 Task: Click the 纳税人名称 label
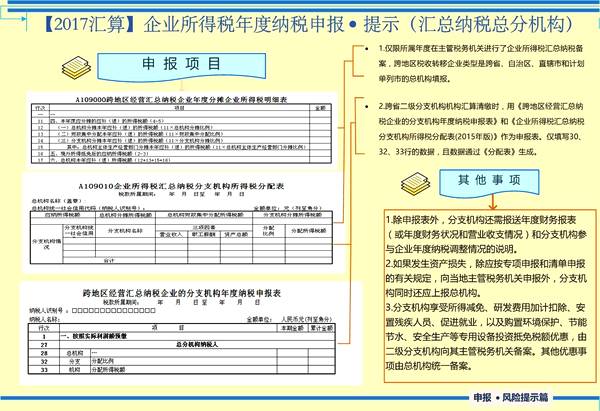44,319
